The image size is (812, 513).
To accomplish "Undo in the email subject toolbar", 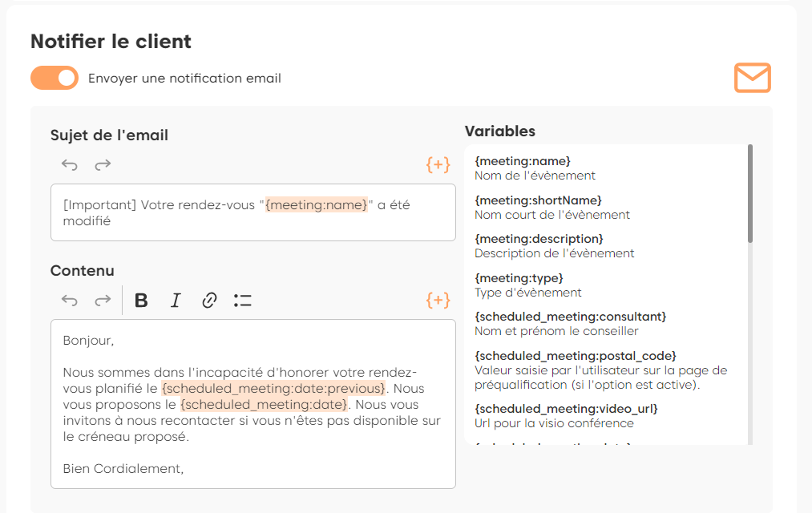I will (70, 165).
